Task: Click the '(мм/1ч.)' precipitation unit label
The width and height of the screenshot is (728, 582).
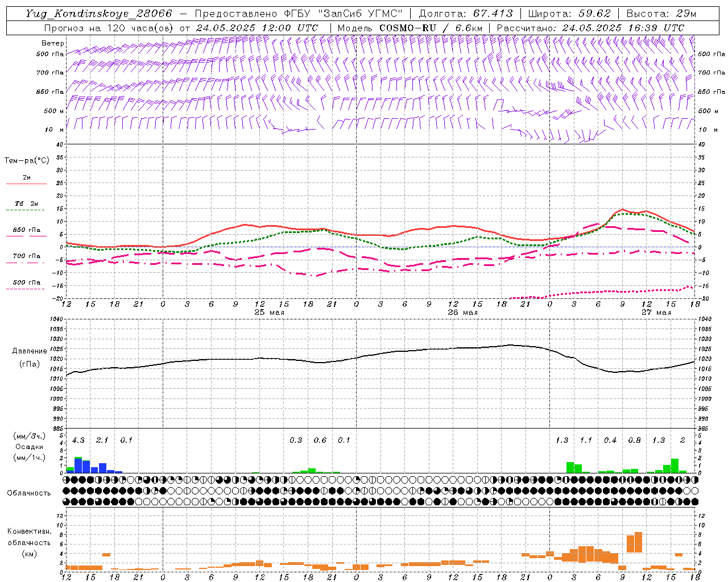Action: (29, 457)
